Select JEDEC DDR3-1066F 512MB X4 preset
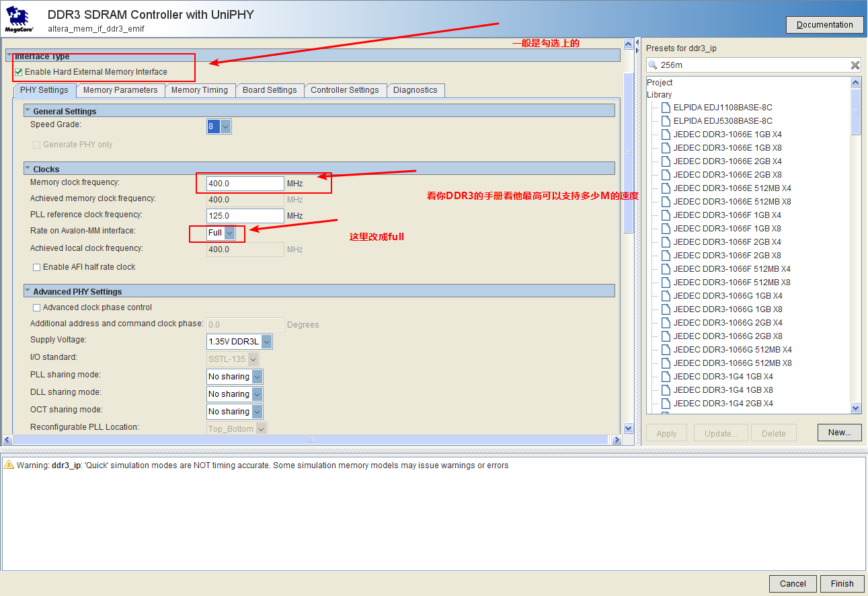Screen dimensions: 868x596 pyautogui.click(x=732, y=269)
